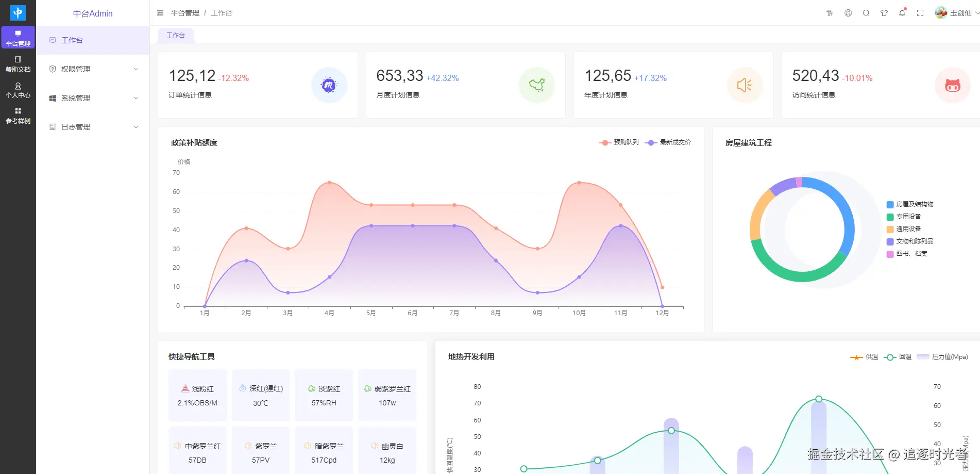Click the sidebar collapse hamburger icon
980x474 pixels.
point(160,13)
